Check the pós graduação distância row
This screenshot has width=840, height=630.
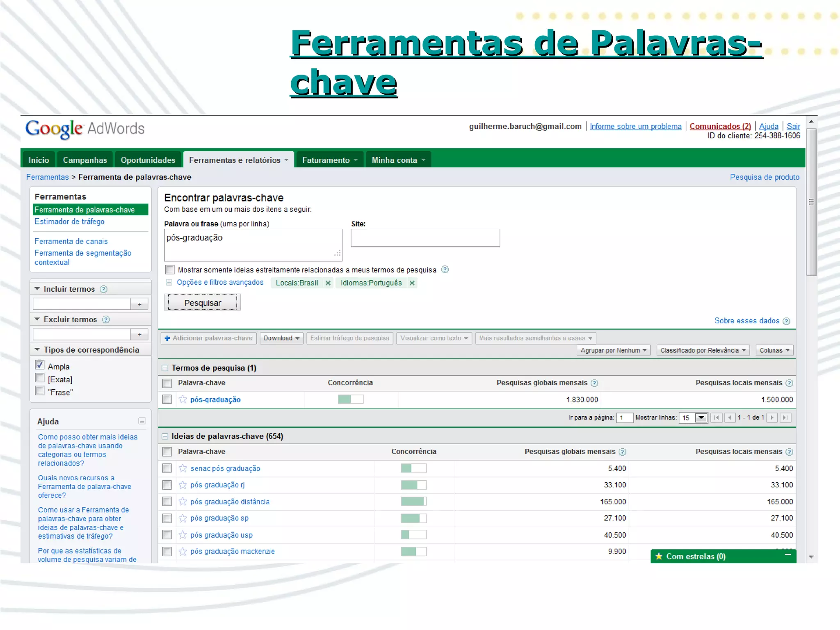167,501
